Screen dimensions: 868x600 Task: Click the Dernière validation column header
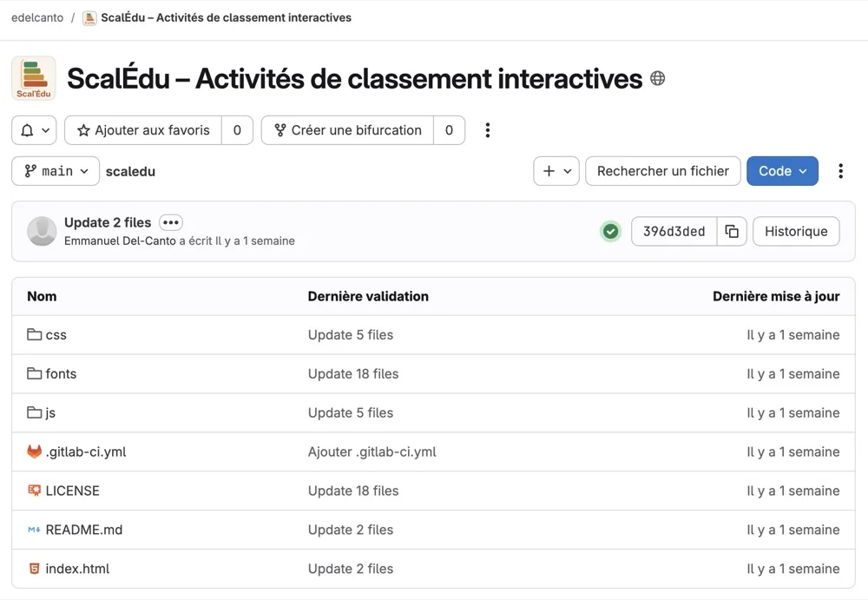point(368,296)
